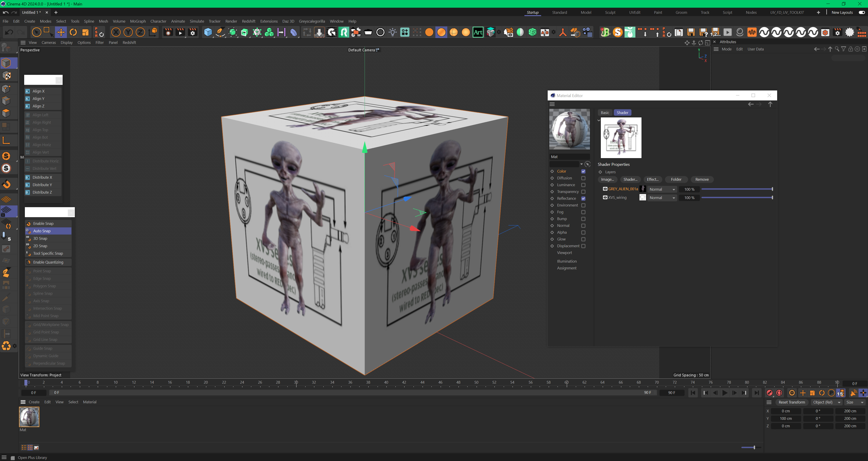Adjust XVS_wiring layer opacity slider
The width and height of the screenshot is (868, 461).
coord(737,198)
